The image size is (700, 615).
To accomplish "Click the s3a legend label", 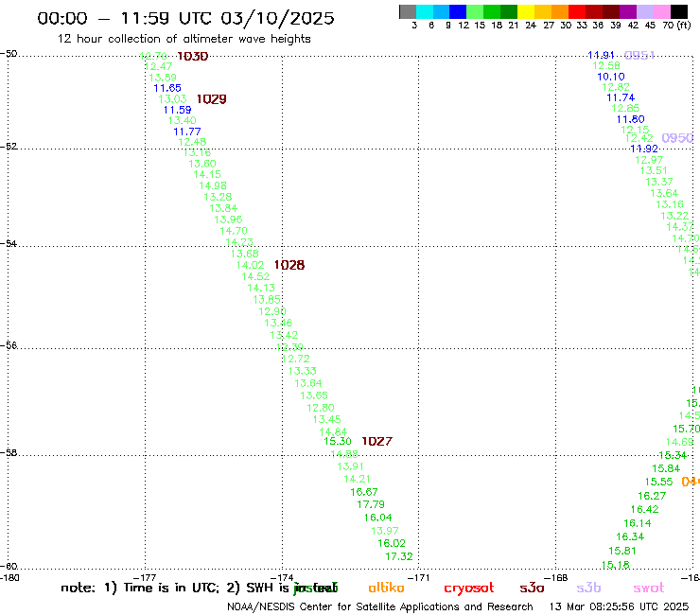I will coord(532,588).
